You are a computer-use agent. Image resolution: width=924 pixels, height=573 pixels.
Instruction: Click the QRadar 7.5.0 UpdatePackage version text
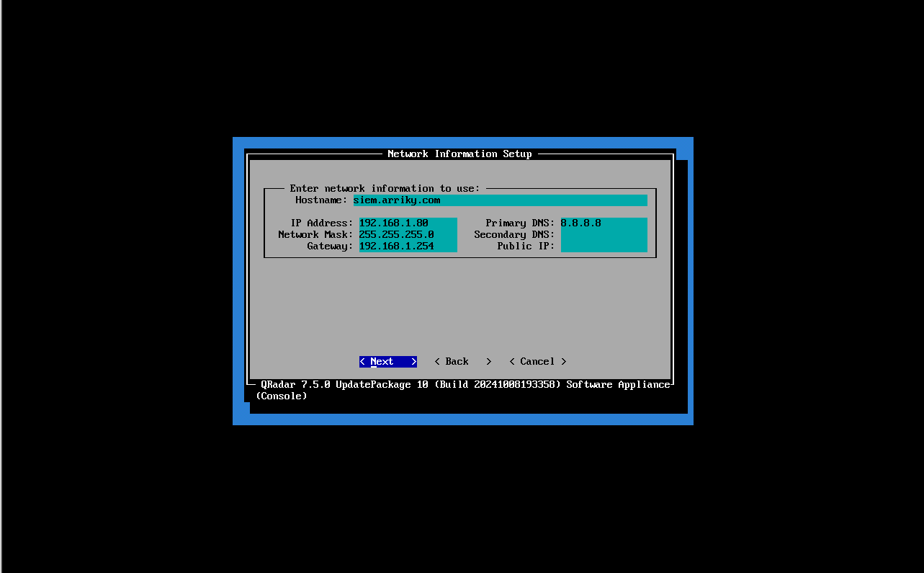click(466, 385)
